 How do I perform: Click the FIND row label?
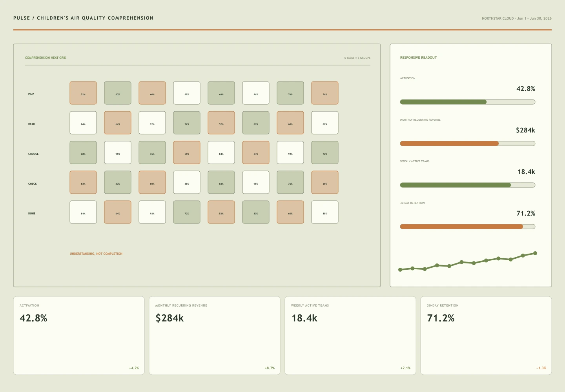(31, 94)
